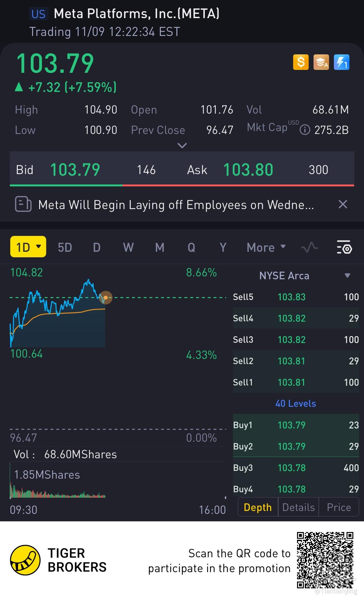The image size is (364, 599).
Task: Switch chart to D daily timeframe
Action: (x=96, y=248)
